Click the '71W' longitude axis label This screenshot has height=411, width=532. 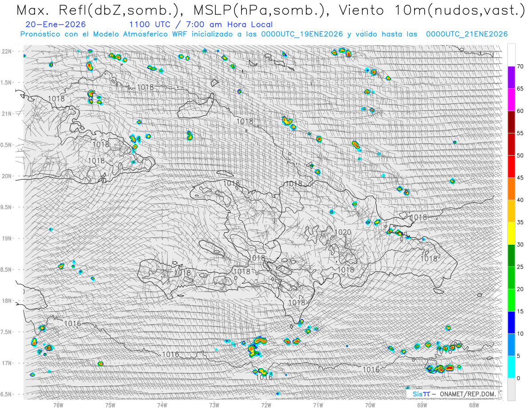(318, 404)
